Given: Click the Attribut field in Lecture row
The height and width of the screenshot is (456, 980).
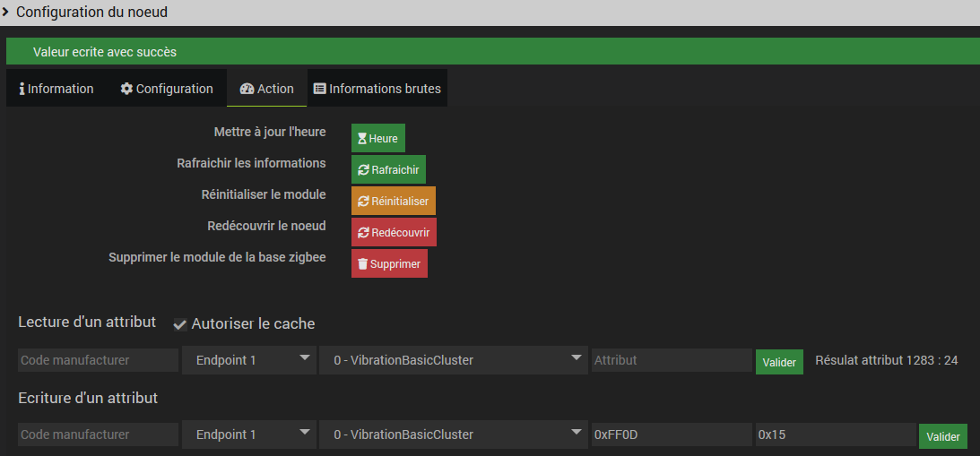Looking at the screenshot, I should (671, 360).
